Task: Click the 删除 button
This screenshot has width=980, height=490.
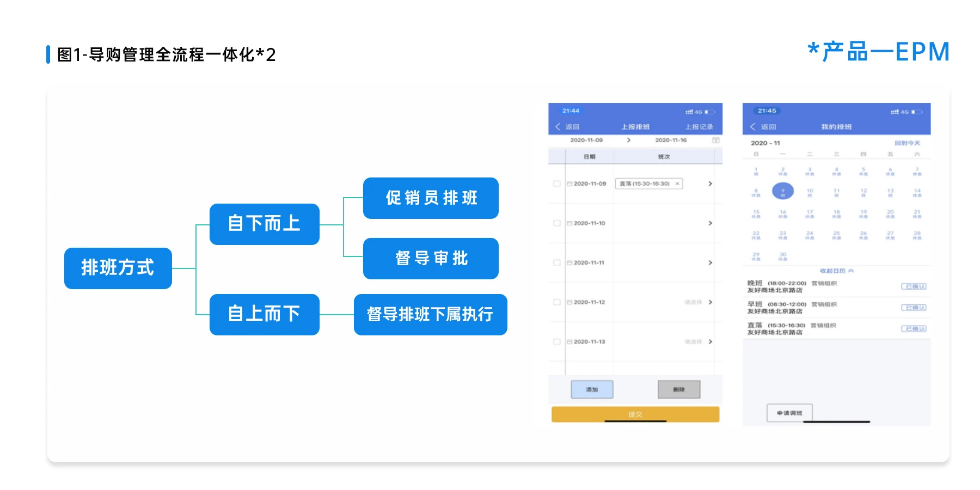Action: coord(679,390)
